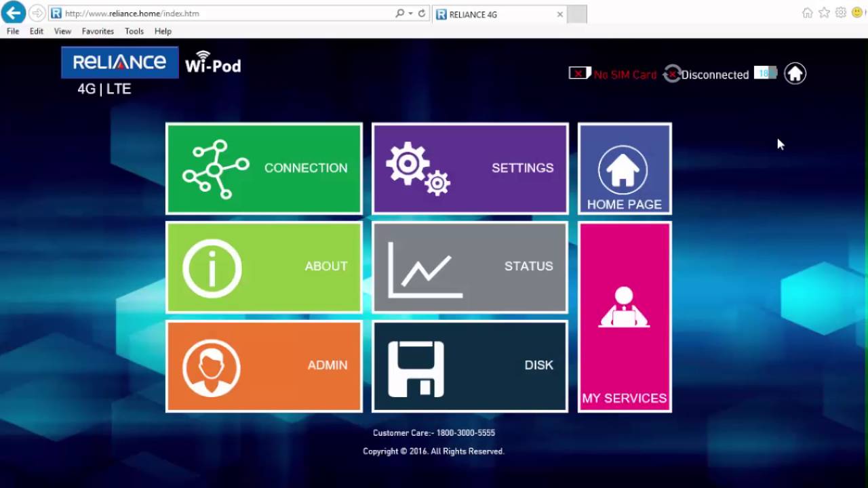Click the Copyright 2016 text
This screenshot has width=868, height=488.
point(434,451)
